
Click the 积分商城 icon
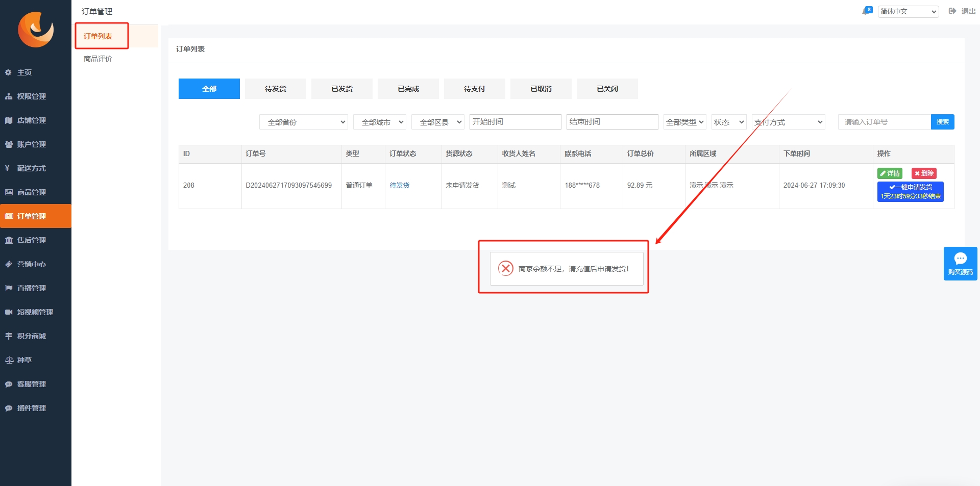(8, 336)
